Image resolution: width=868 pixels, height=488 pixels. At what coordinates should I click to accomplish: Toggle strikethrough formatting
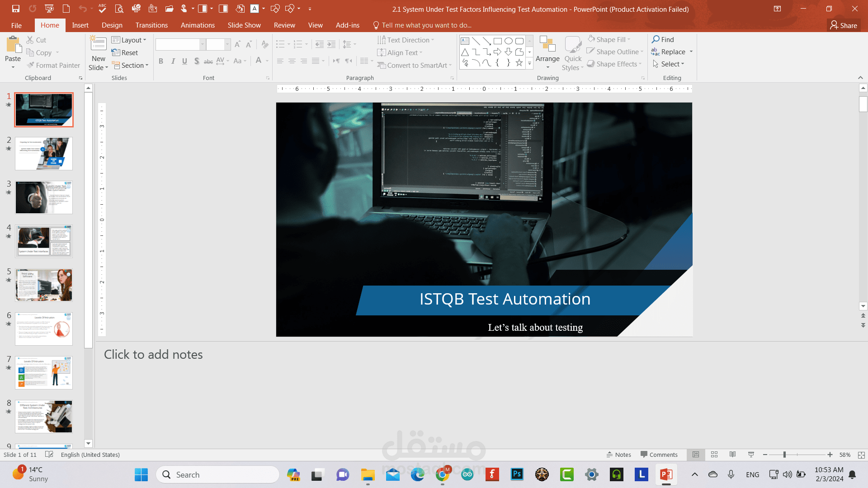click(x=208, y=61)
